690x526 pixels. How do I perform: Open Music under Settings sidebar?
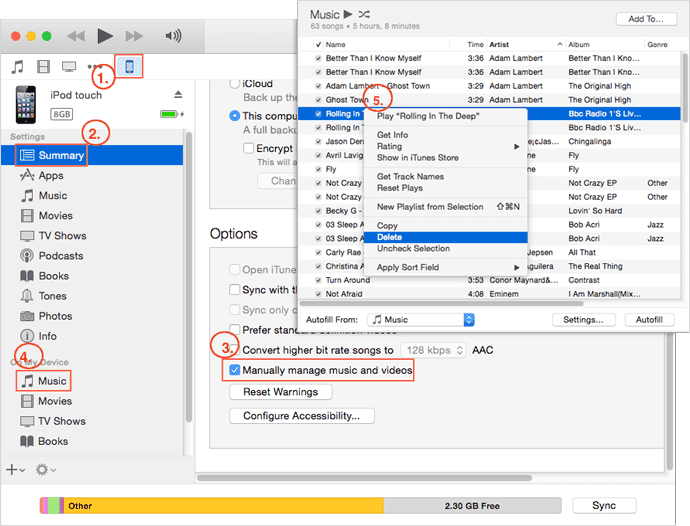[x=44, y=195]
